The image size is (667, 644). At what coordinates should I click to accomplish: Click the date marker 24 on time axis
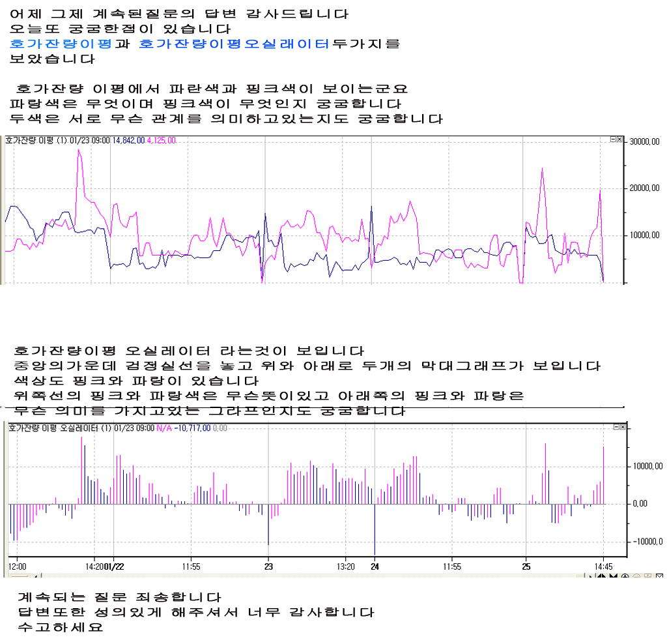tap(375, 566)
